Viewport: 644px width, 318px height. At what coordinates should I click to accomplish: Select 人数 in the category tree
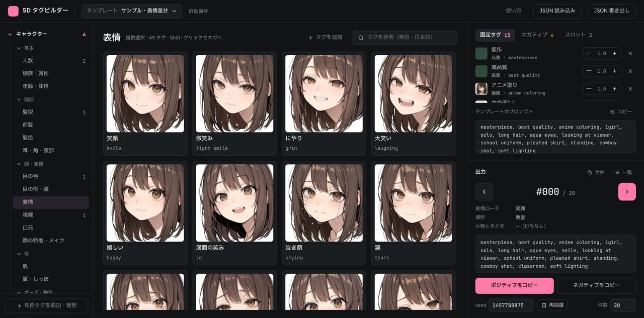(51, 61)
